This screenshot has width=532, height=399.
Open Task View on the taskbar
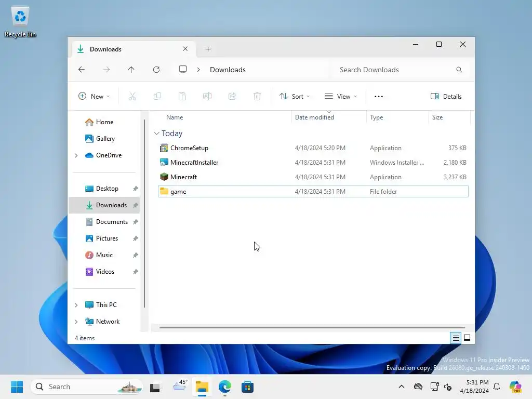pos(155,387)
